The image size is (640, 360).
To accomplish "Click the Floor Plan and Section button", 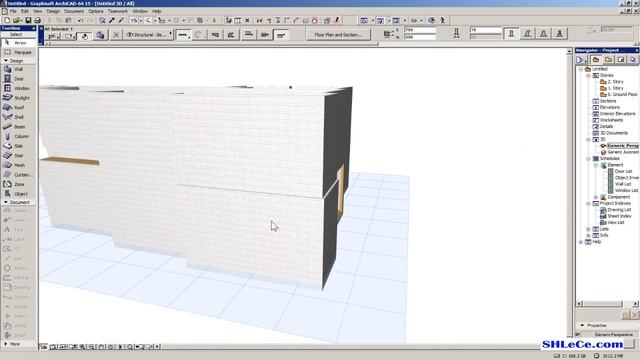I will [x=338, y=35].
